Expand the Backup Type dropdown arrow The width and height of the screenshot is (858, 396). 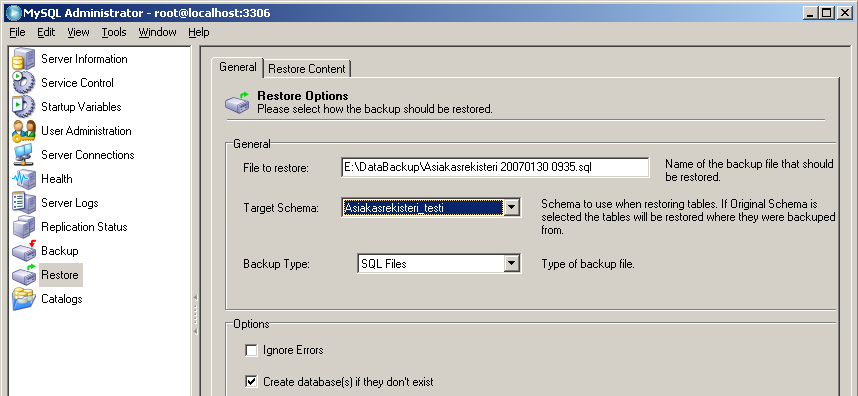coord(511,264)
